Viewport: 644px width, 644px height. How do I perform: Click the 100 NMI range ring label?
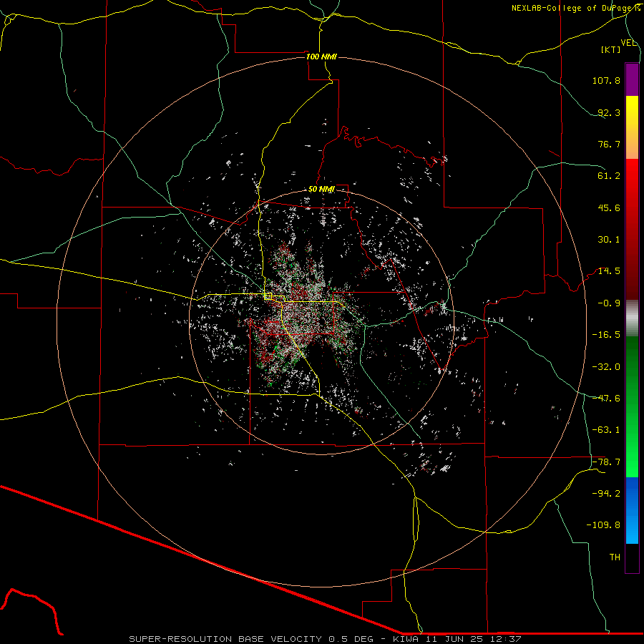pyautogui.click(x=321, y=57)
